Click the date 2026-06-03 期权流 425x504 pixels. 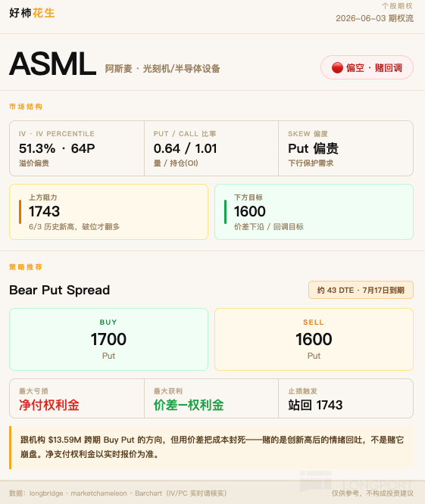pyautogui.click(x=374, y=18)
